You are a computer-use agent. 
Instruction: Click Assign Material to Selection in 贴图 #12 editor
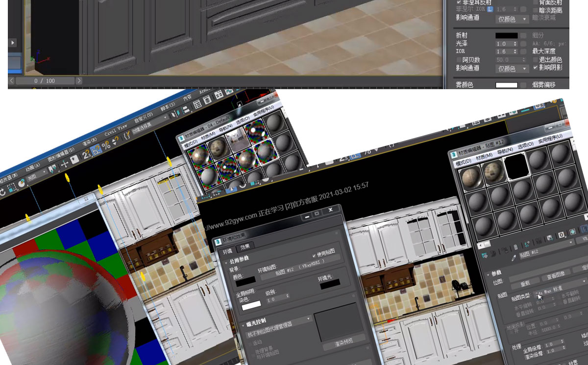point(505,251)
